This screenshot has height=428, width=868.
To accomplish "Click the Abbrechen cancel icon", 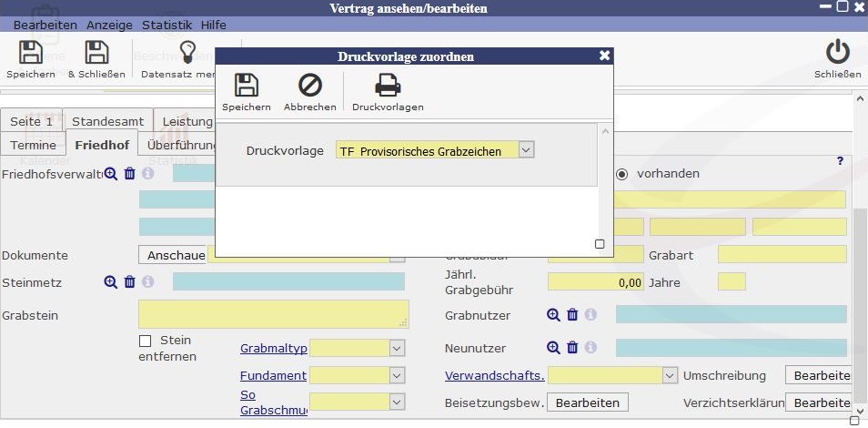I will point(309,87).
